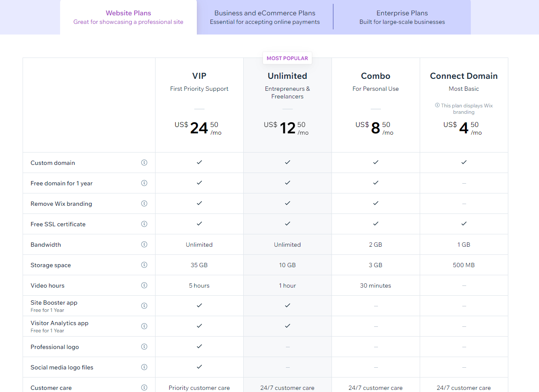
Task: Open the Social media logo files info icon
Action: (144, 367)
